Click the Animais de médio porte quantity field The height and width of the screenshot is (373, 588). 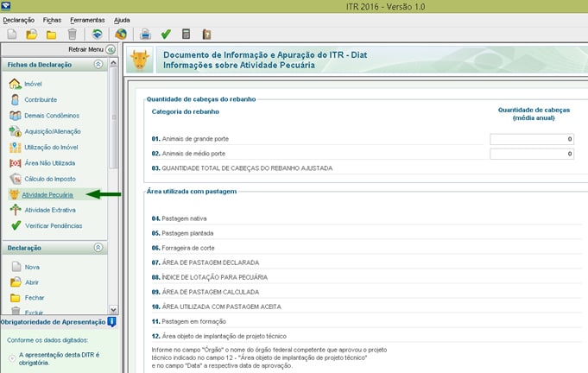coord(532,154)
